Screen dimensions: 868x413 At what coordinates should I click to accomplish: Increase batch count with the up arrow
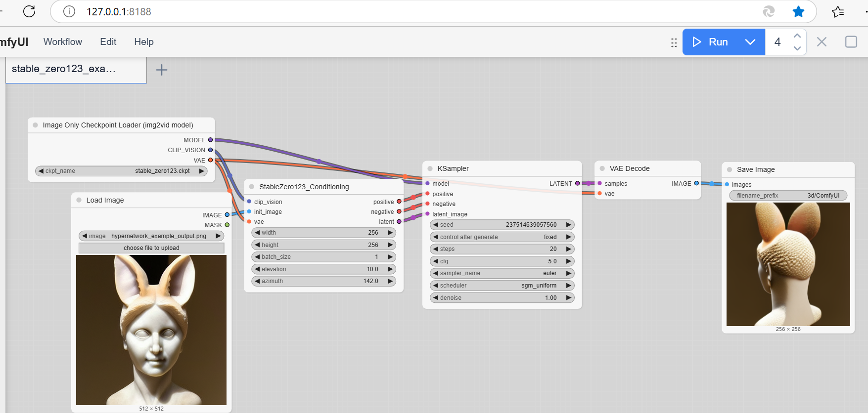point(797,36)
